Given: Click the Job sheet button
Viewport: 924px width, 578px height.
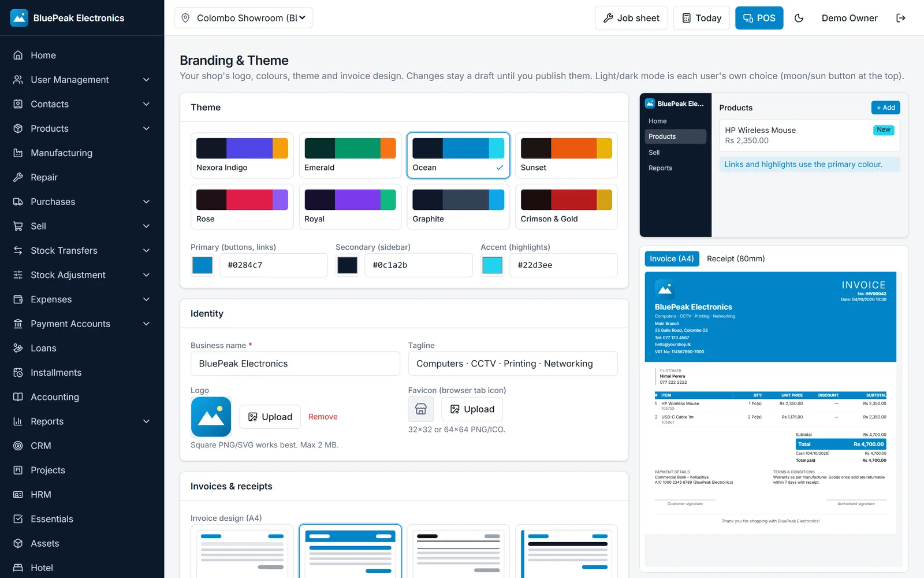Looking at the screenshot, I should point(631,18).
